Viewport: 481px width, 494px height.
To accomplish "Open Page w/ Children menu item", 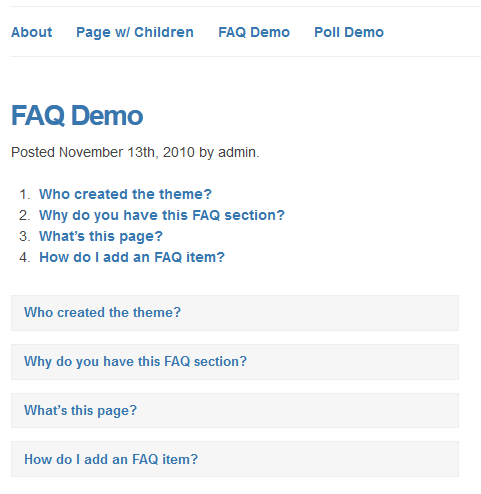I will pyautogui.click(x=135, y=32).
